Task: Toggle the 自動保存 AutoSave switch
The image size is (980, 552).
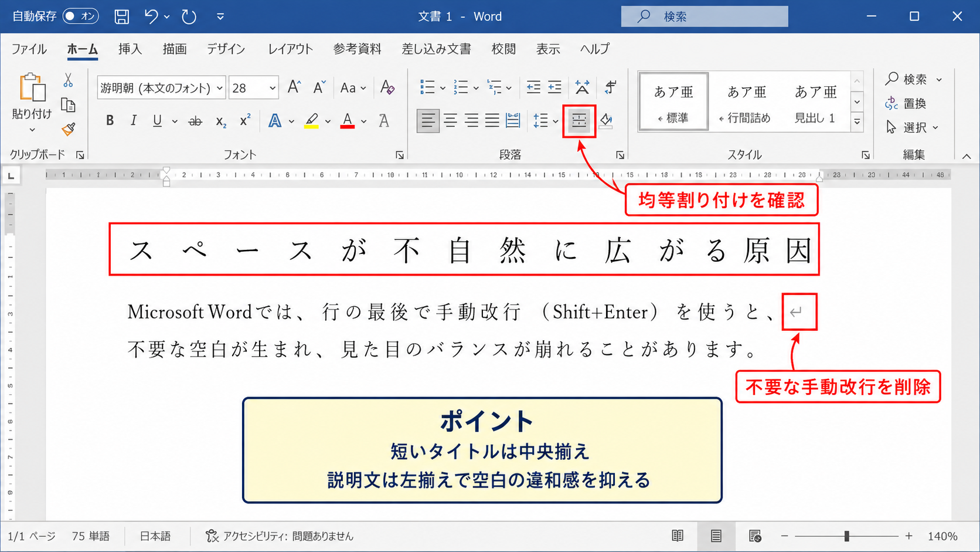Action: [81, 16]
